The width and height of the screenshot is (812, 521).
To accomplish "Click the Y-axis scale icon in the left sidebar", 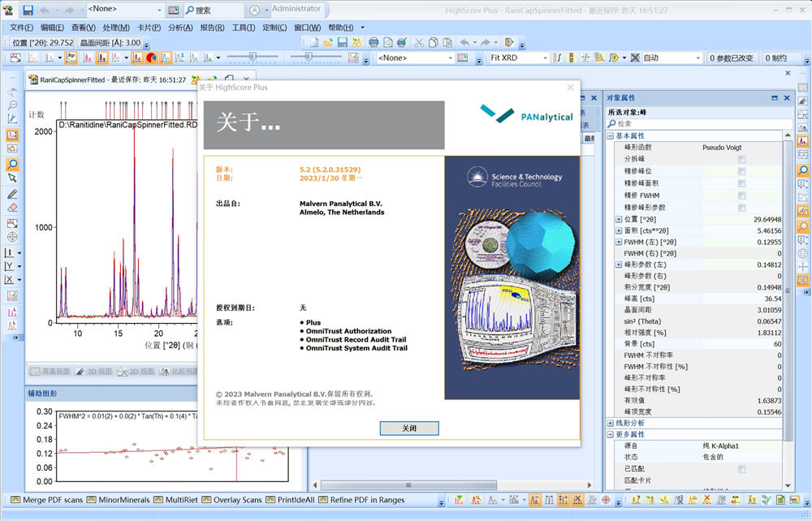I will (x=9, y=266).
